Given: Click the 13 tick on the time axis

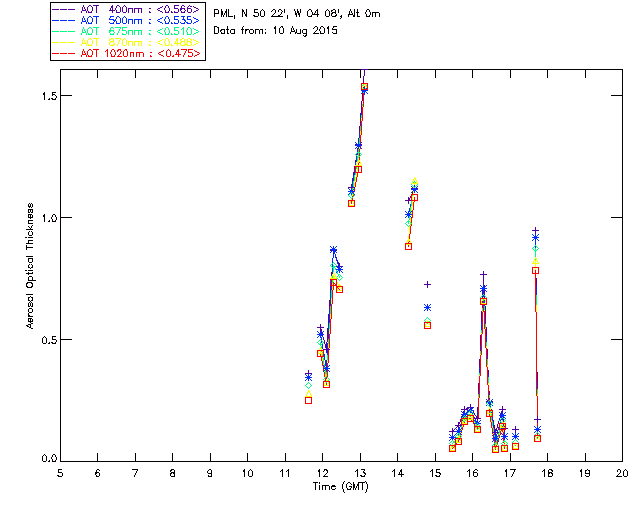Looking at the screenshot, I should point(360,472).
